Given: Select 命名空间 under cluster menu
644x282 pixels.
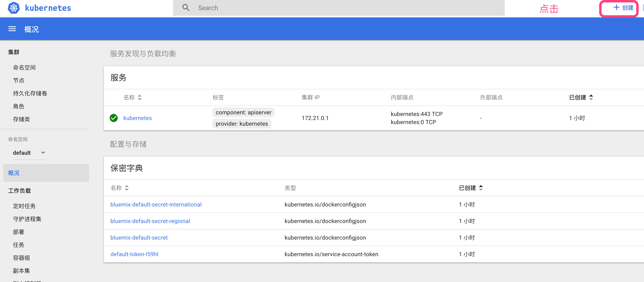Looking at the screenshot, I should tap(24, 67).
